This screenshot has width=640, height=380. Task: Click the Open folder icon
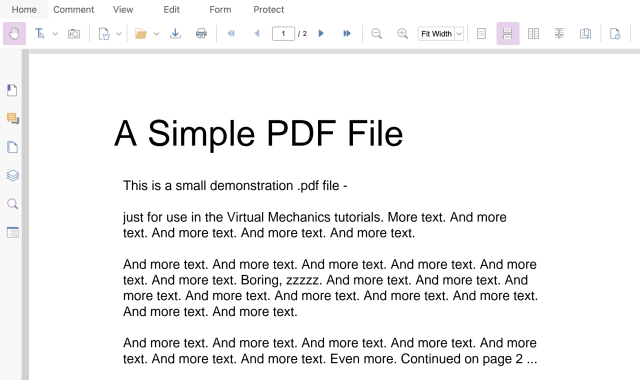(x=141, y=33)
